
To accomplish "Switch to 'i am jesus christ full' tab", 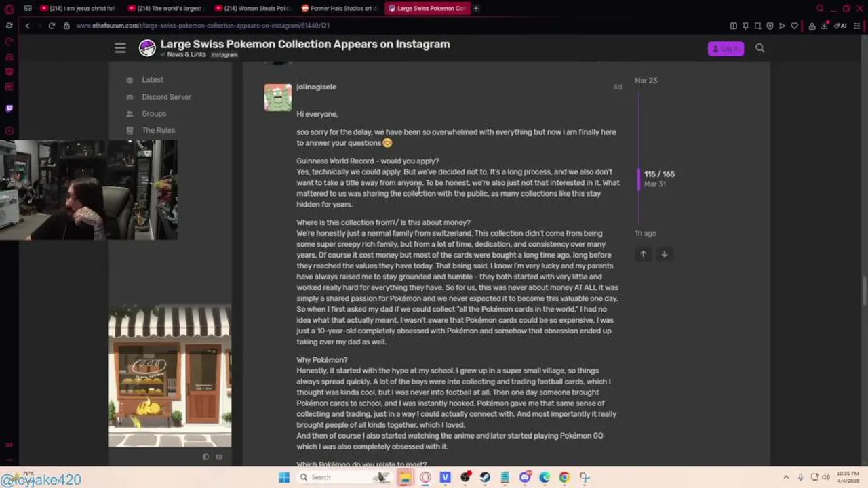I will click(x=78, y=8).
